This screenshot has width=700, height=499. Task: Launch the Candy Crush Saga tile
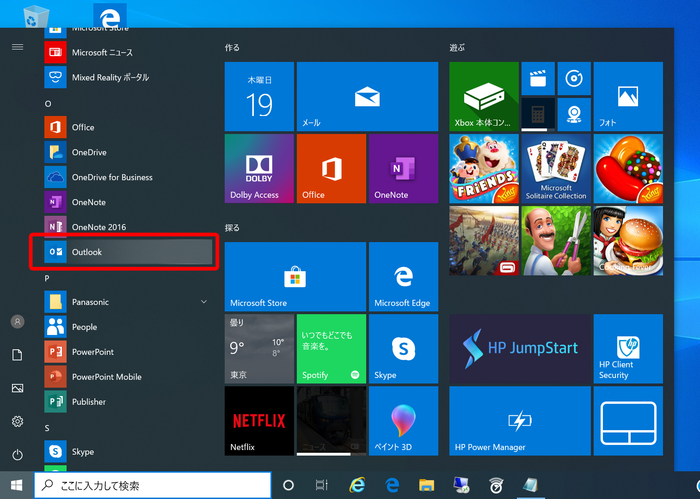click(628, 169)
